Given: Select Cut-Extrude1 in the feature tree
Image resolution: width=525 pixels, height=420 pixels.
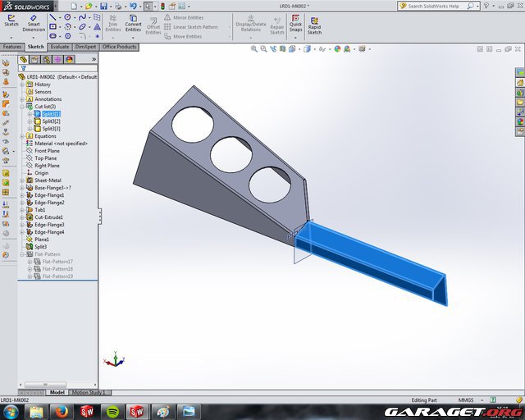Looking at the screenshot, I should (49, 217).
